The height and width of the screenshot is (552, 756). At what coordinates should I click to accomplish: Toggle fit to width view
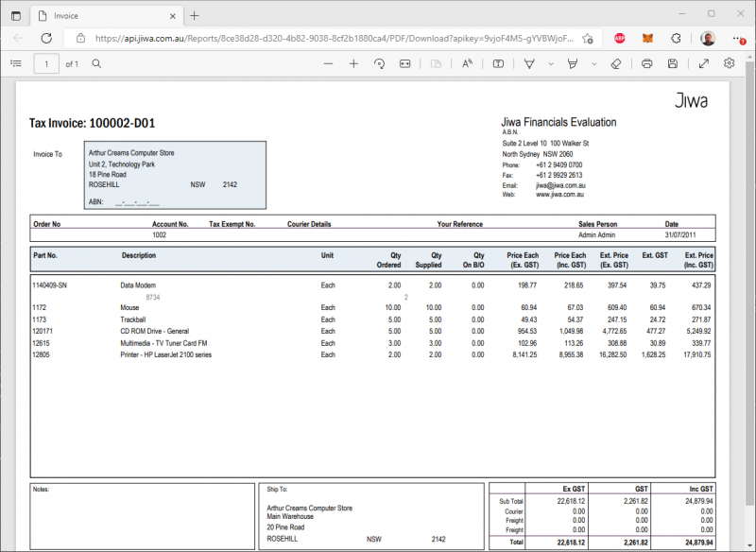tap(405, 63)
